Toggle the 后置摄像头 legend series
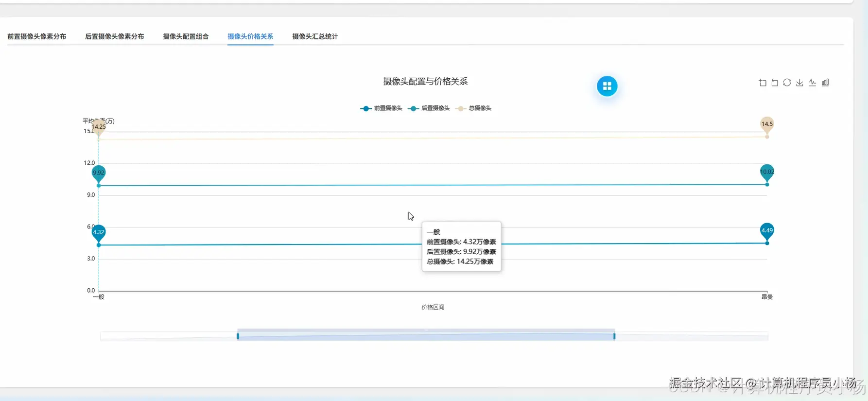Viewport: 868px width, 401px height. click(x=429, y=108)
